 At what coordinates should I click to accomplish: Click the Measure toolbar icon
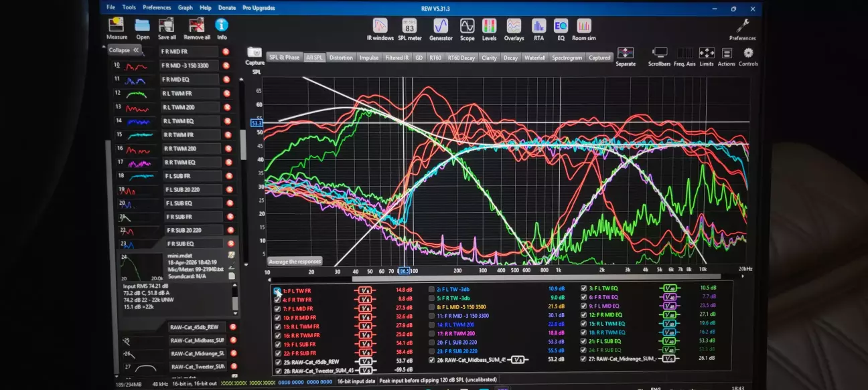[x=117, y=25]
